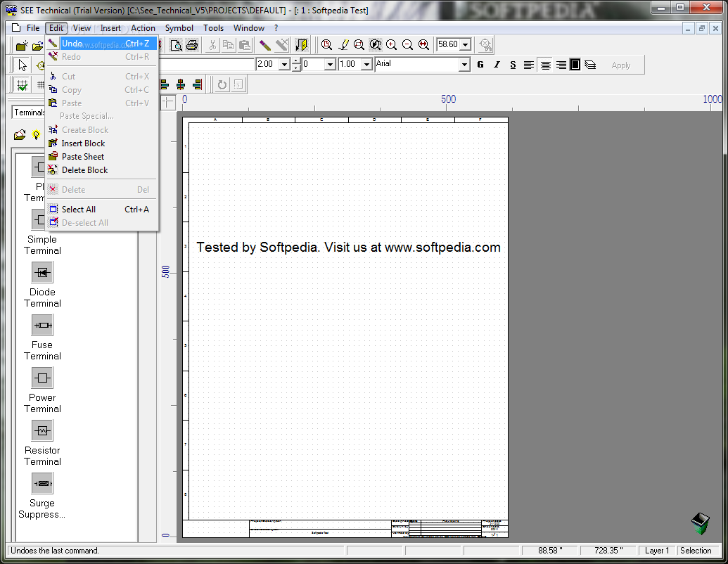Choose Paste Sheet from Edit menu
Viewport: 728px width, 564px height.
[x=102, y=157]
